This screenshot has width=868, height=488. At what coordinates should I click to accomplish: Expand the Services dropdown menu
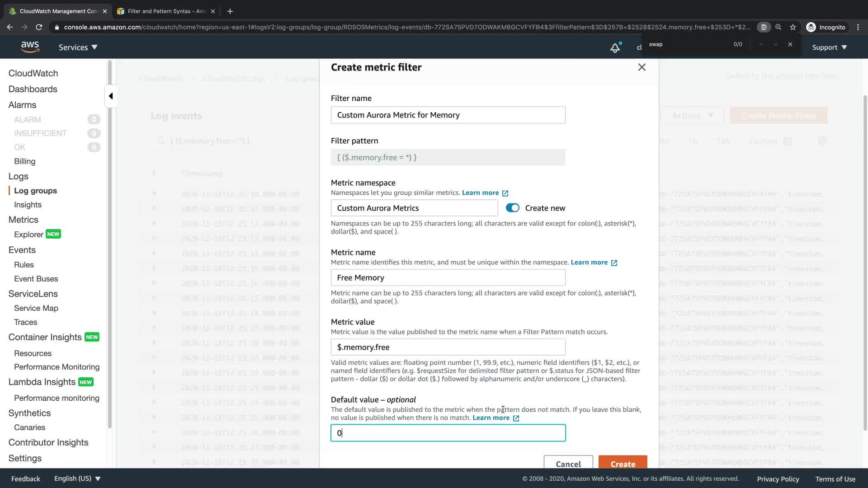[78, 47]
